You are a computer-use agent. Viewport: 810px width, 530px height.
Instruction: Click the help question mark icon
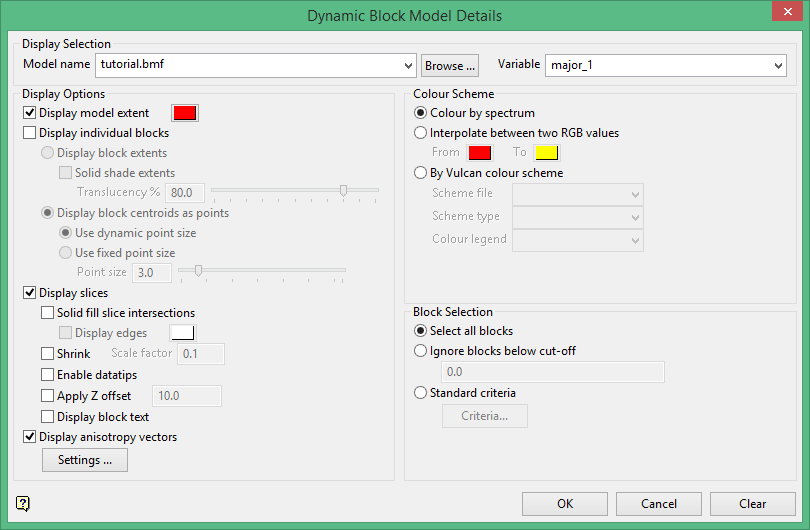[x=24, y=503]
